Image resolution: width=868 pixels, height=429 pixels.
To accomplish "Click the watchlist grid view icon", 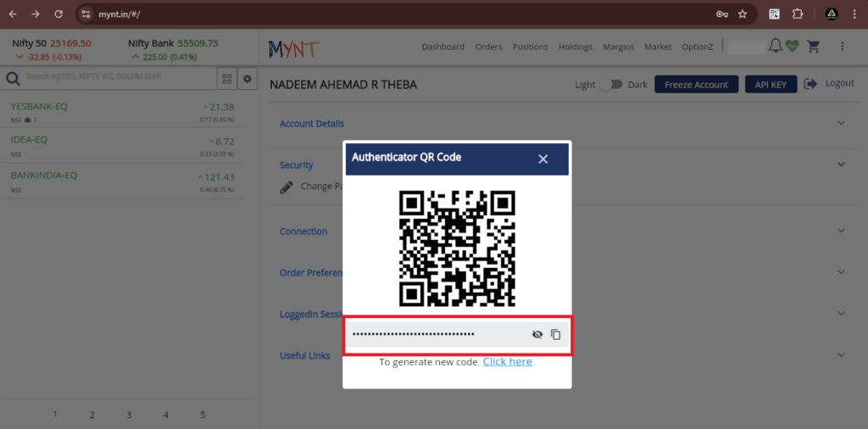I will (226, 79).
